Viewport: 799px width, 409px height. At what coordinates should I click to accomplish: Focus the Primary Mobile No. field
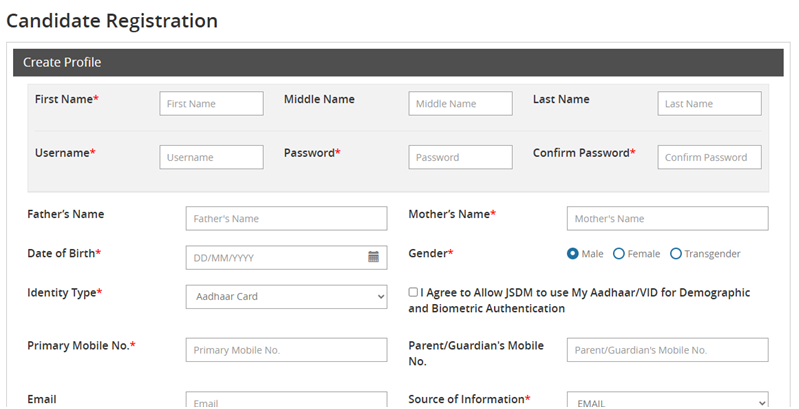coord(286,350)
